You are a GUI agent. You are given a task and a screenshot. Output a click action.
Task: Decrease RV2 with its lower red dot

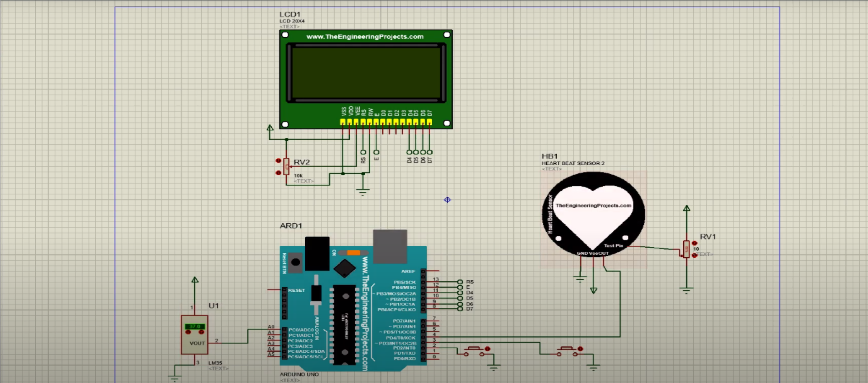coord(278,172)
